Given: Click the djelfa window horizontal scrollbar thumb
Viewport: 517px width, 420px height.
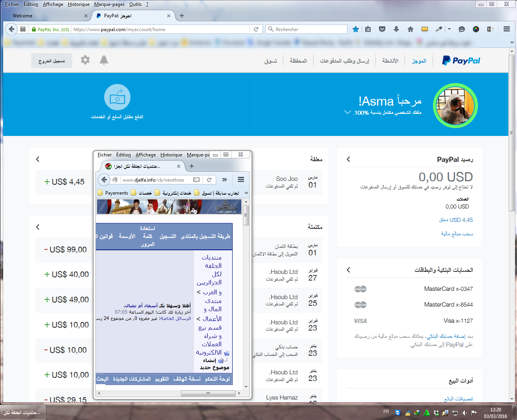Looking at the screenshot, I should [208, 393].
